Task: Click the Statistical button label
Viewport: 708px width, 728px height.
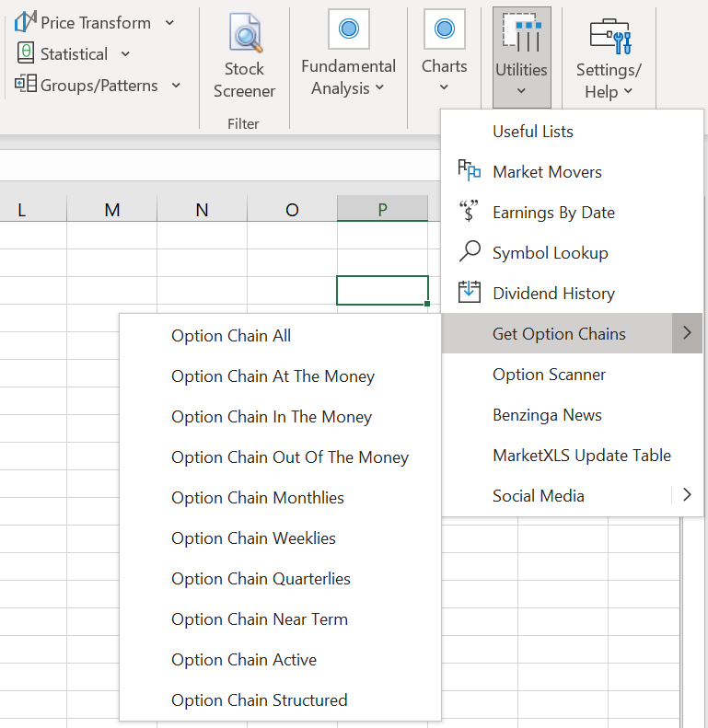Action: tap(74, 54)
